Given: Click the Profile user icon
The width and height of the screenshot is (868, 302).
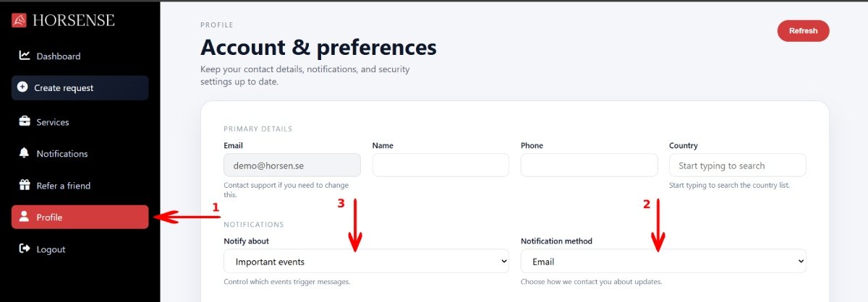Looking at the screenshot, I should (25, 217).
